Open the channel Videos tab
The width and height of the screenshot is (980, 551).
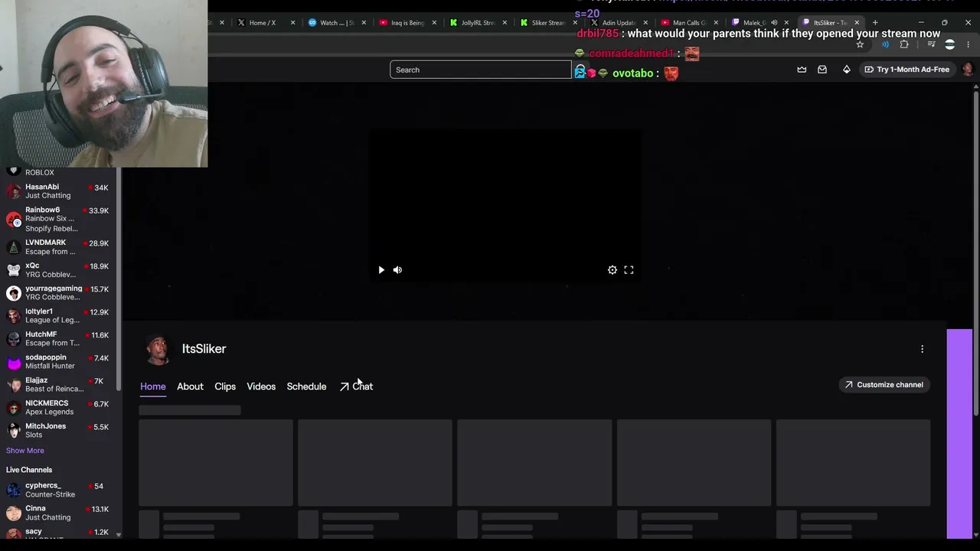(x=261, y=386)
